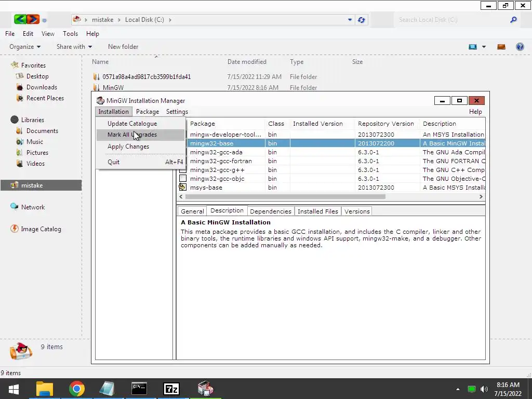532x399 pixels.
Task: Expand breadcrumb arrow after mistake
Action: pos(119,20)
